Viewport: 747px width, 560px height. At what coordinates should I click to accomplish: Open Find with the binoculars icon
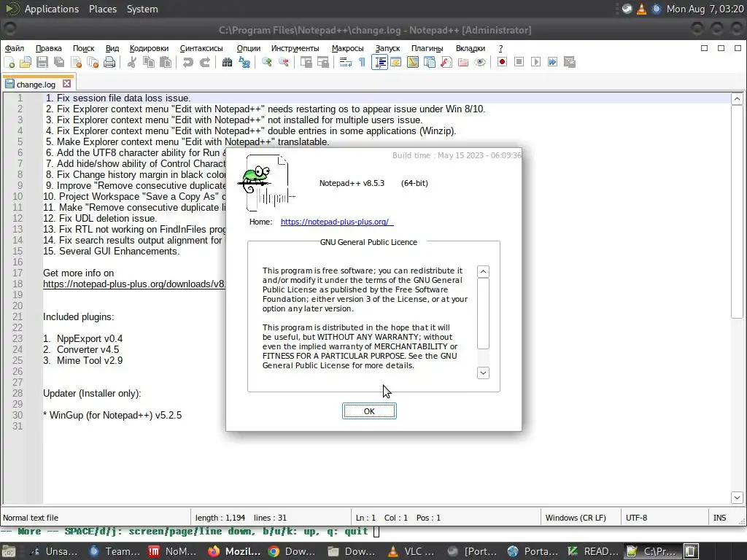click(x=228, y=62)
